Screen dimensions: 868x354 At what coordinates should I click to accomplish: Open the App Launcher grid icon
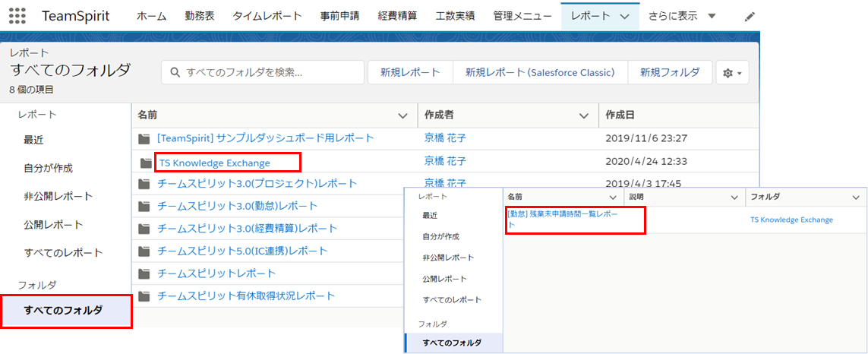(x=17, y=16)
